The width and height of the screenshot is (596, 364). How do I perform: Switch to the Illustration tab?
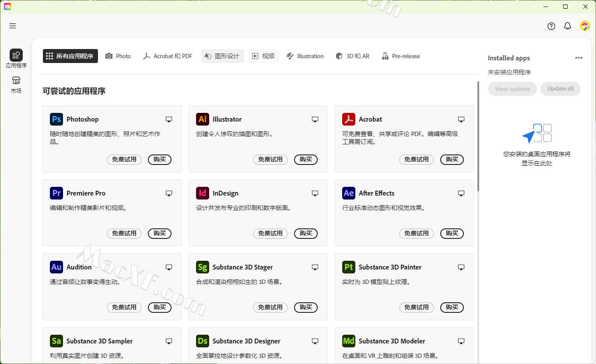(x=305, y=56)
